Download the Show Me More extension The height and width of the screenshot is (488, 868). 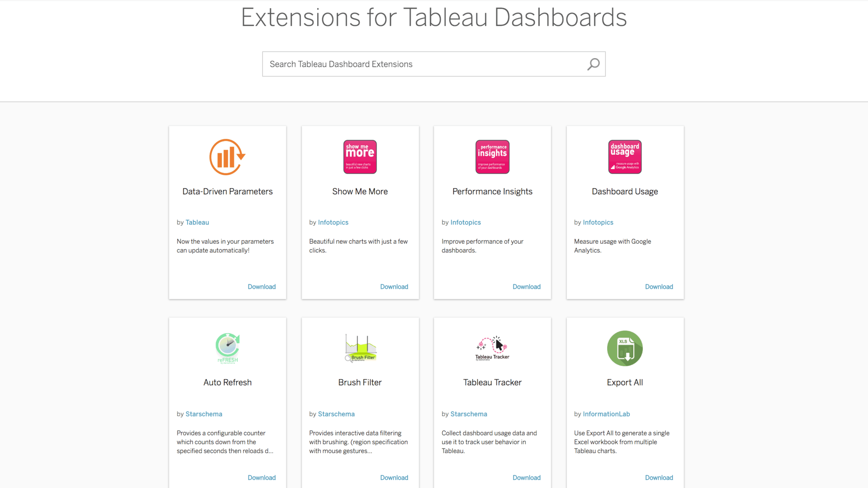pyautogui.click(x=394, y=287)
